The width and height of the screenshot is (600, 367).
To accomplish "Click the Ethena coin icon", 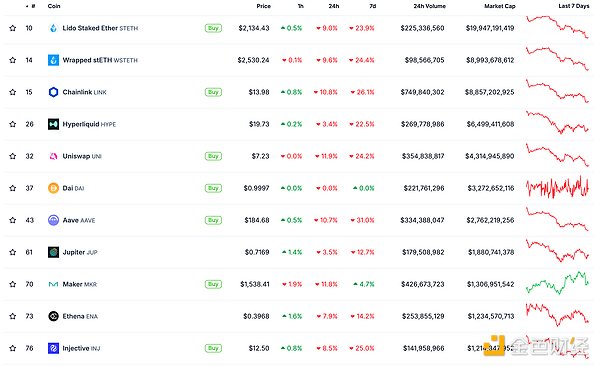I will [53, 316].
